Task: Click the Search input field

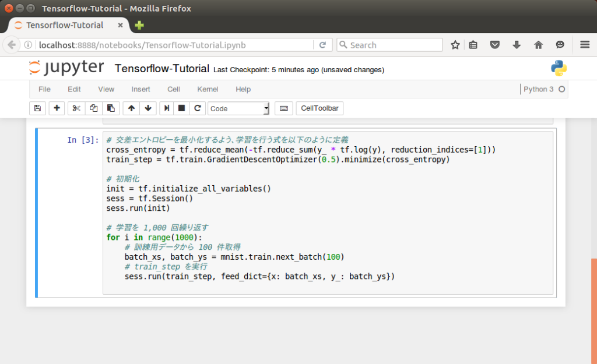Action: click(389, 44)
